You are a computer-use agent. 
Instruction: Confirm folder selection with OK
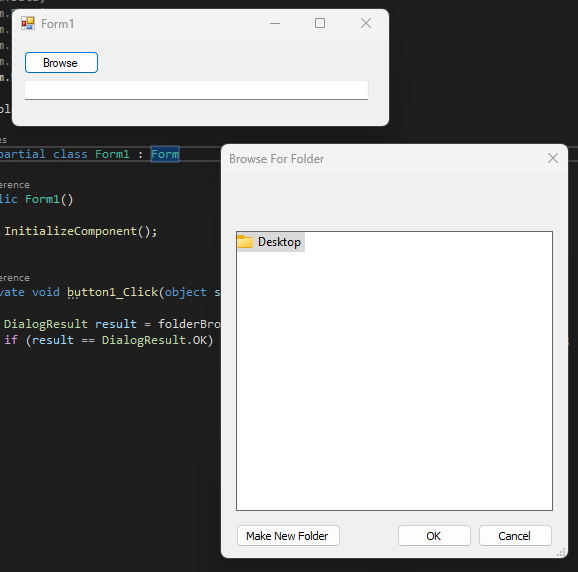click(434, 536)
